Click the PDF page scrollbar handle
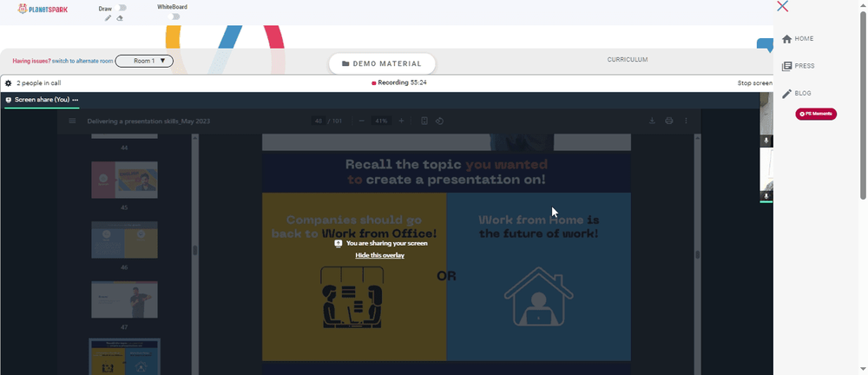Image resolution: width=868 pixels, height=375 pixels. click(x=698, y=254)
